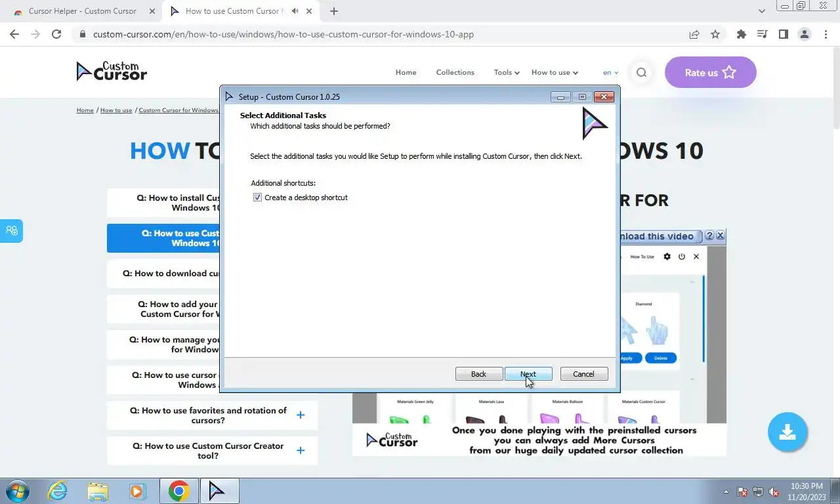The height and width of the screenshot is (504, 840).
Task: Click the website search magnifier icon
Action: point(641,72)
